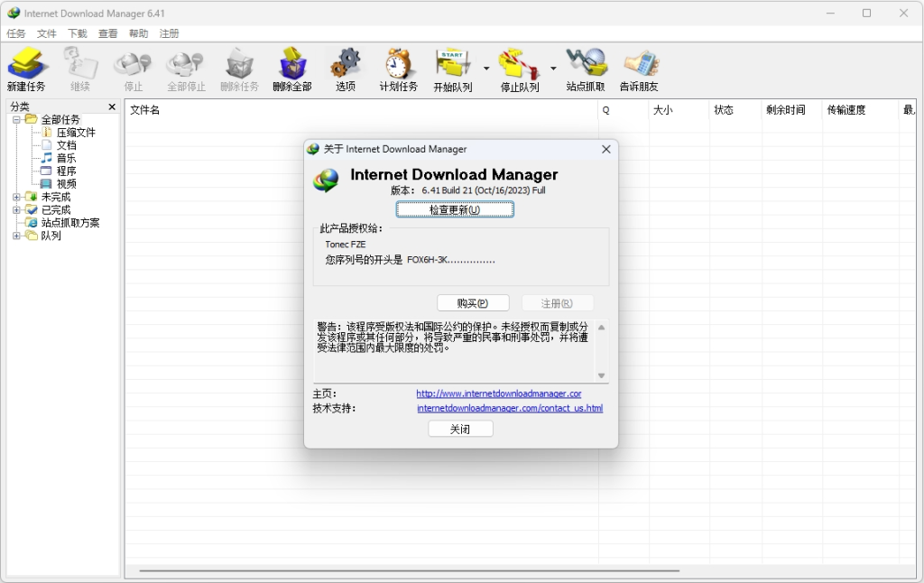The height and width of the screenshot is (583, 924).
Task: Select the 继续 (Resume) toolbar icon
Action: [x=80, y=68]
